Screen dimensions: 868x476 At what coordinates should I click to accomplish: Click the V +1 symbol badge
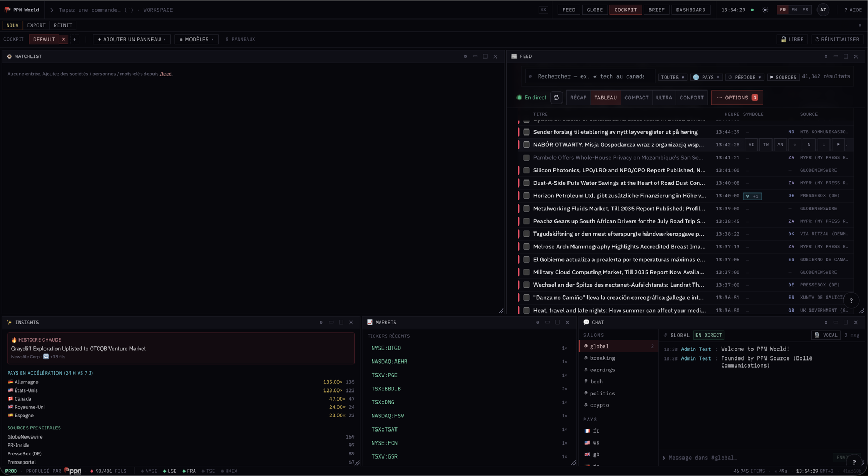[752, 196]
